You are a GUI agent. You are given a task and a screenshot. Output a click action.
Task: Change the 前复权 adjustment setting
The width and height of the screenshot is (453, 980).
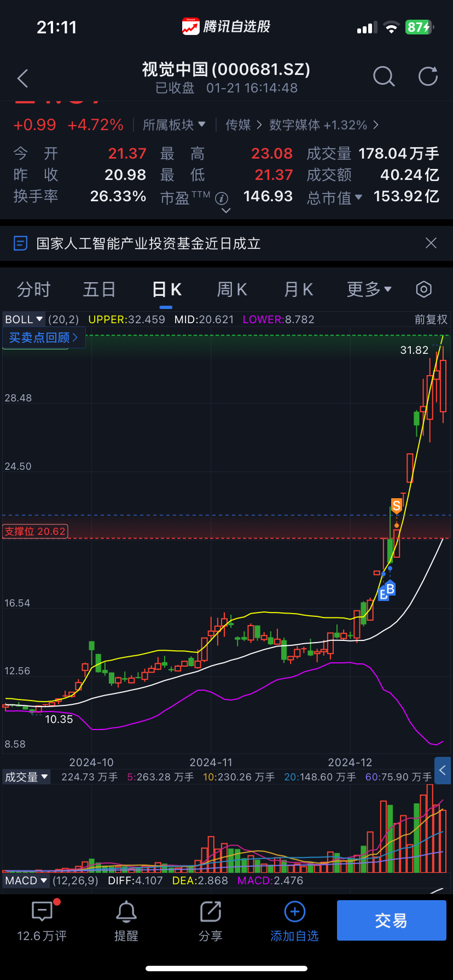431,319
